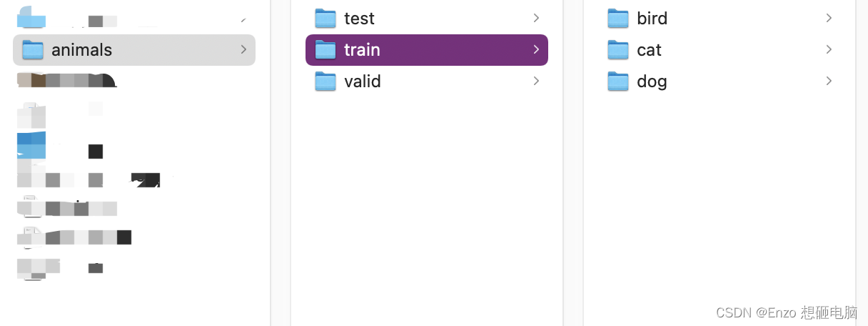This screenshot has width=868, height=326.
Task: Click the dog folder icon
Action: tap(618, 81)
